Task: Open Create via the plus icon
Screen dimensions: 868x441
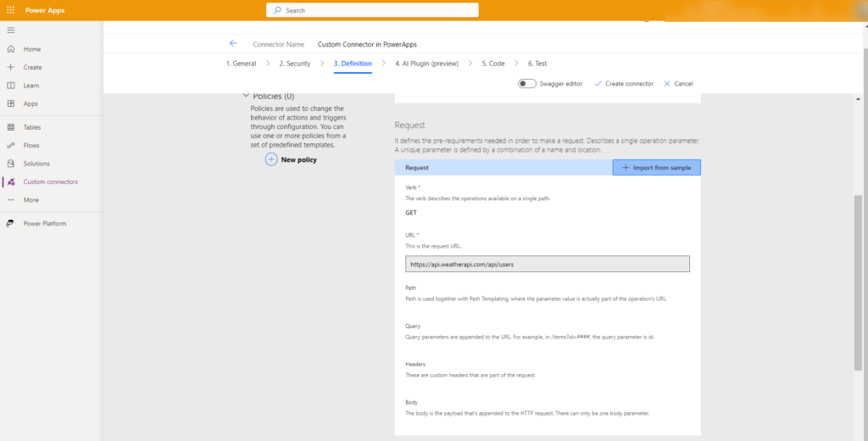Action: pyautogui.click(x=11, y=67)
